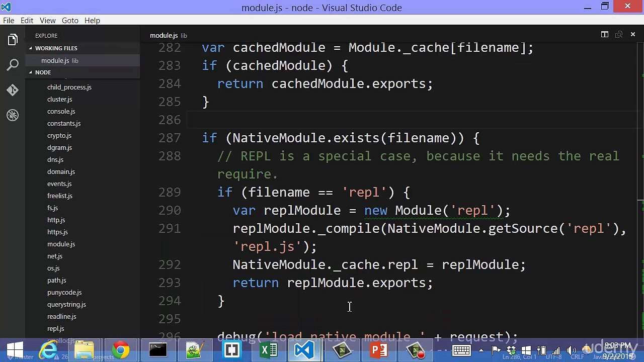Open http.js in the file tree
Screen dimensions: 644x362
click(x=56, y=220)
